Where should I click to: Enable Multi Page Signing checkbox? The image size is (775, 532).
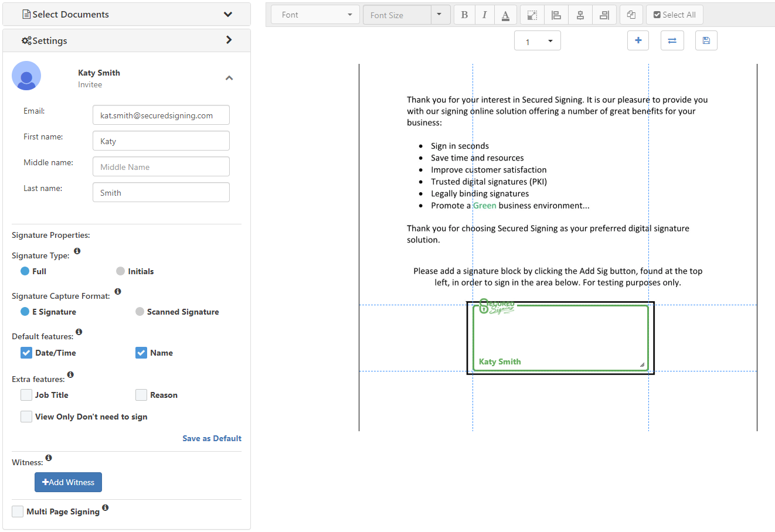tap(18, 511)
